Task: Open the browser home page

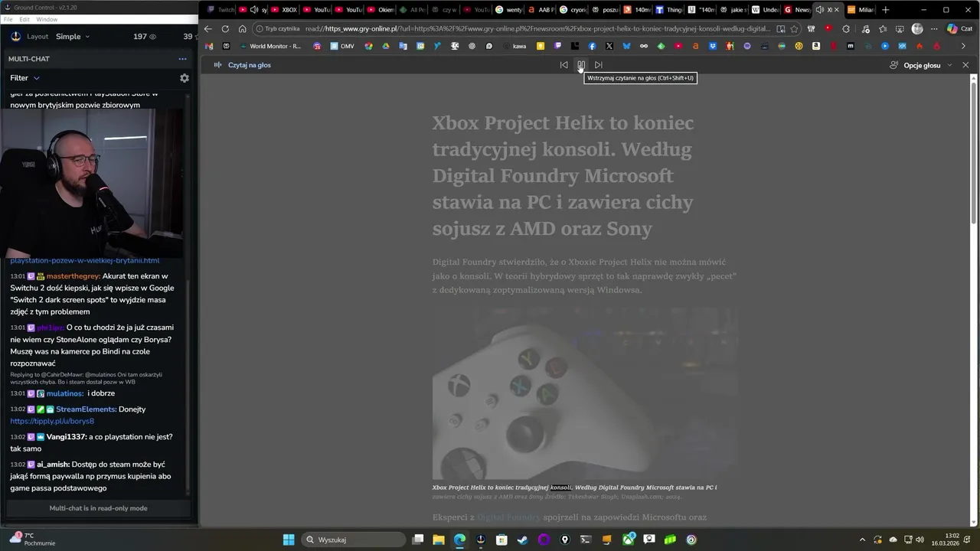Action: click(x=243, y=29)
